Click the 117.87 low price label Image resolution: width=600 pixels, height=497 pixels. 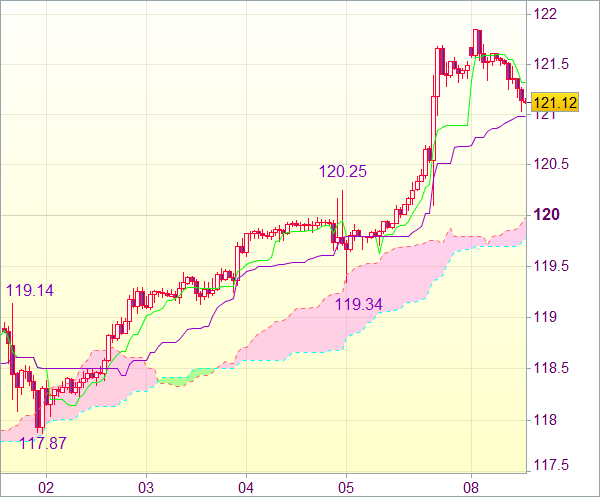[43, 443]
